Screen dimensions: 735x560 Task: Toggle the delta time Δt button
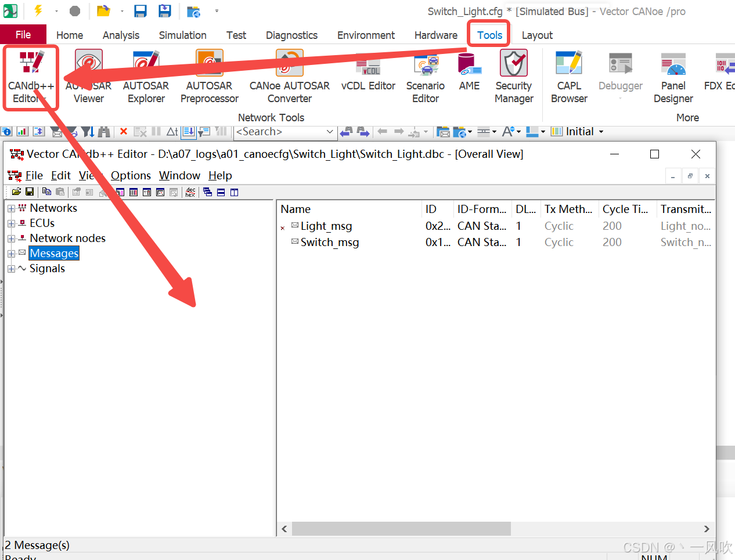point(172,132)
